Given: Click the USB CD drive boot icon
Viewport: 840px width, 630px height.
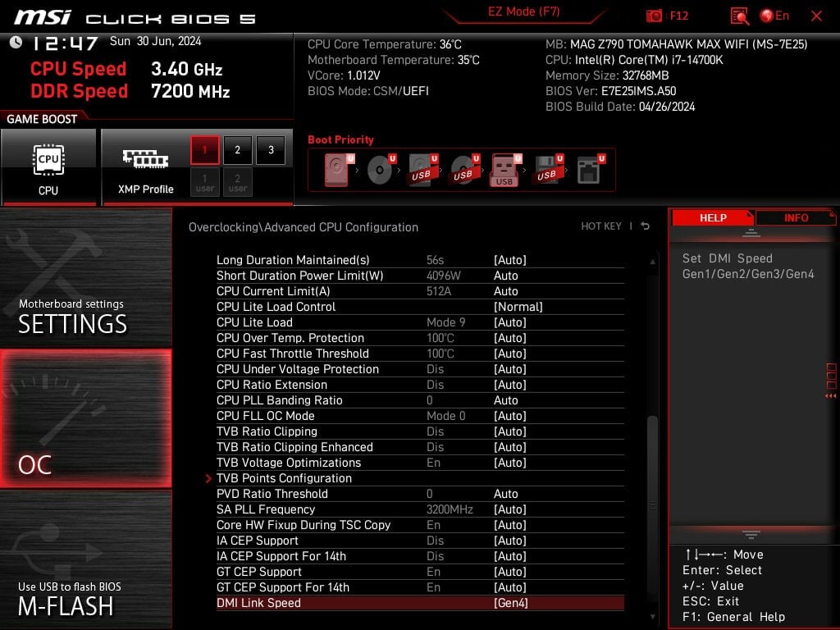Looking at the screenshot, I should [465, 170].
